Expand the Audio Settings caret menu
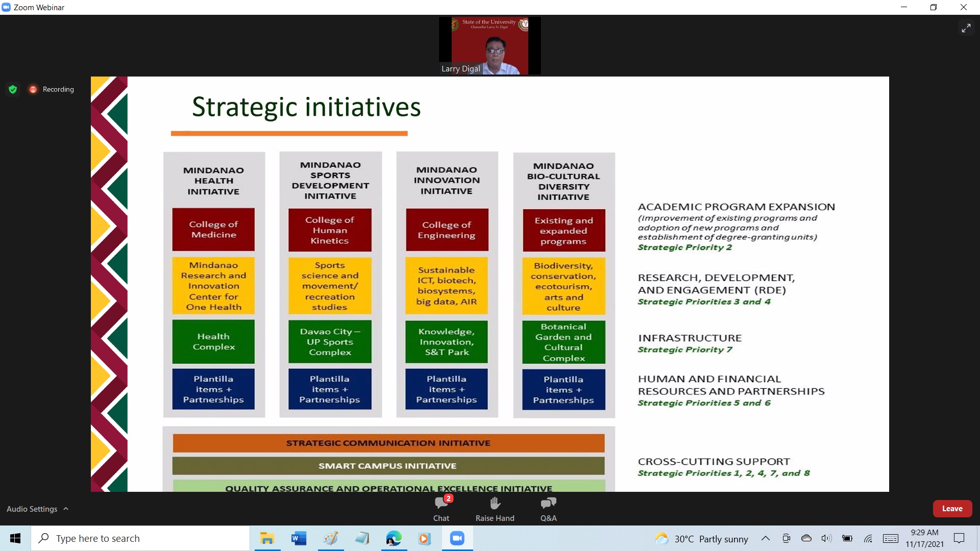This screenshot has width=980, height=551. [x=66, y=509]
